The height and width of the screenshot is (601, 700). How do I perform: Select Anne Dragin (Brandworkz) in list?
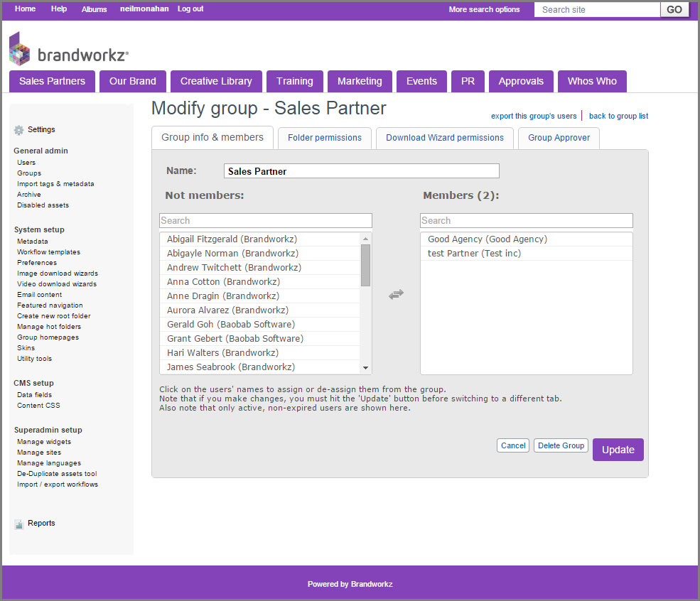click(x=260, y=296)
